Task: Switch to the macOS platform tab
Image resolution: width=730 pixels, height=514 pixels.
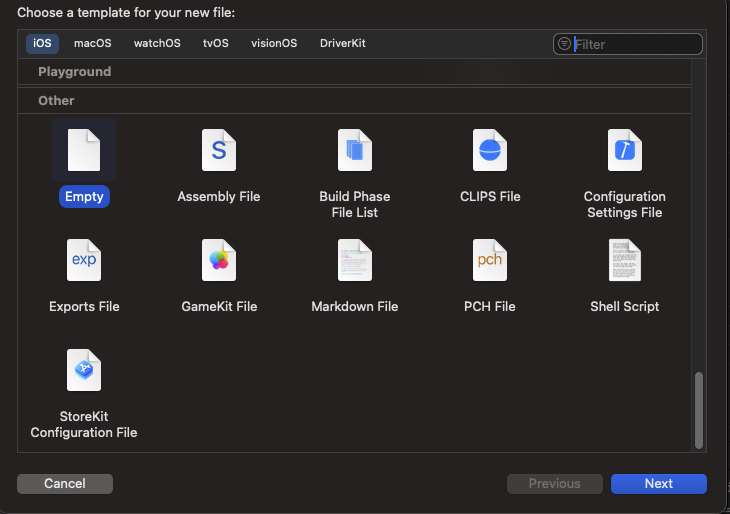Action: point(93,43)
